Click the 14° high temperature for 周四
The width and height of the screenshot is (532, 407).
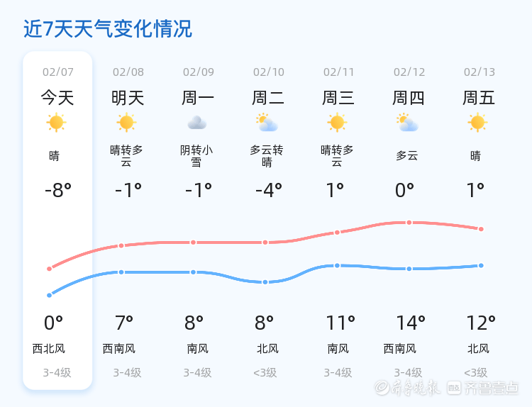click(x=411, y=323)
